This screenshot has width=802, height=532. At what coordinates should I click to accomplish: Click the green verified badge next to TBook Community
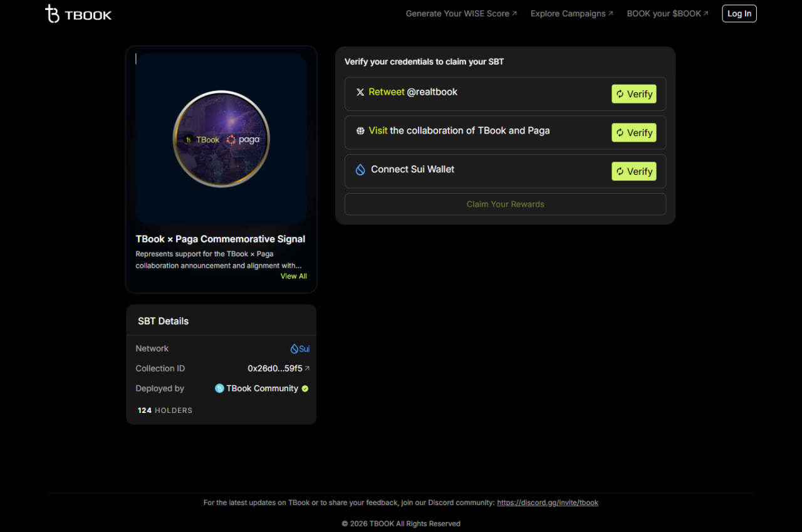305,389
